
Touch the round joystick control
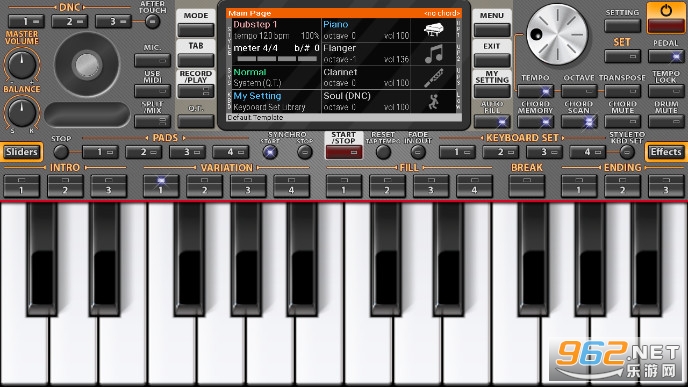[87, 64]
